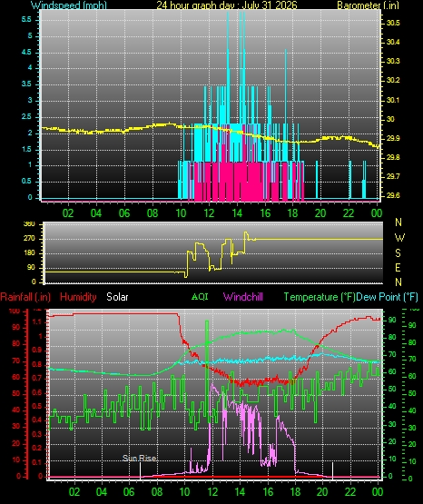
Task: Click hour 02 under the wind speed graph
Action: pyautogui.click(x=68, y=212)
